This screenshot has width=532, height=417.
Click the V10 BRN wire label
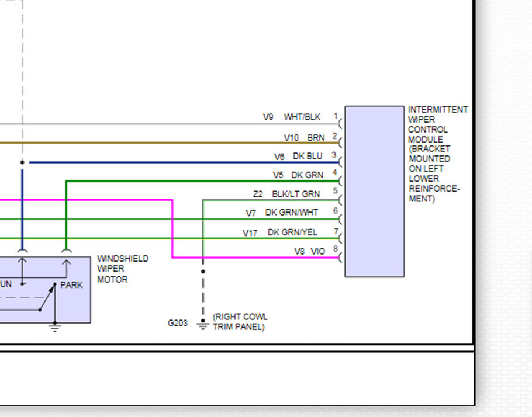tap(304, 138)
